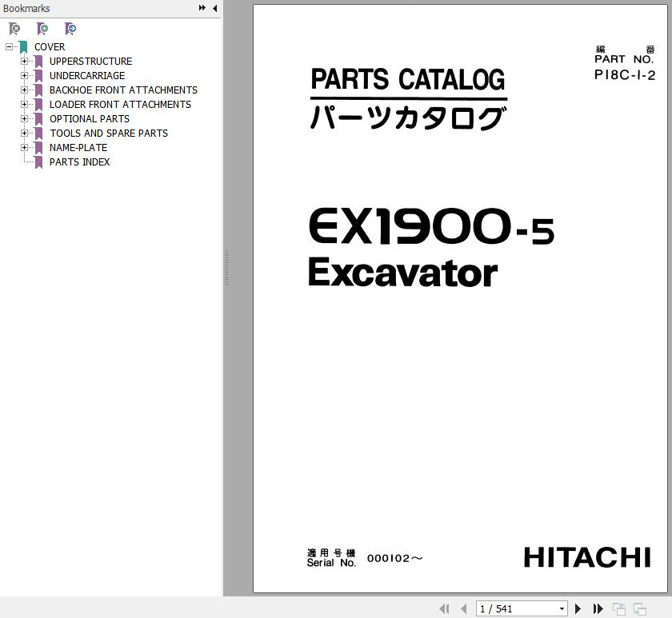Expand the UNDERCARRIAGE bookmark node

24,75
